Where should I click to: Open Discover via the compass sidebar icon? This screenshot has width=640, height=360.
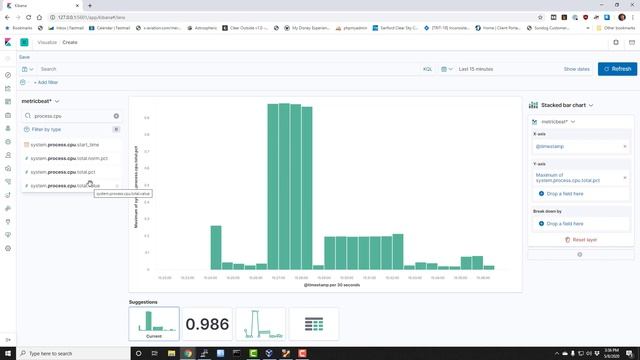coord(8,75)
